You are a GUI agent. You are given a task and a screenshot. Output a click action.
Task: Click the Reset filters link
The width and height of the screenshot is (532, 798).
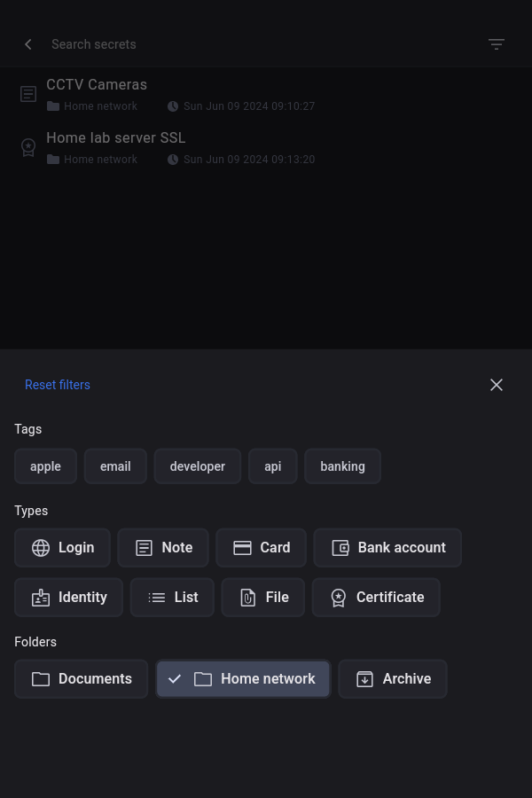click(58, 385)
